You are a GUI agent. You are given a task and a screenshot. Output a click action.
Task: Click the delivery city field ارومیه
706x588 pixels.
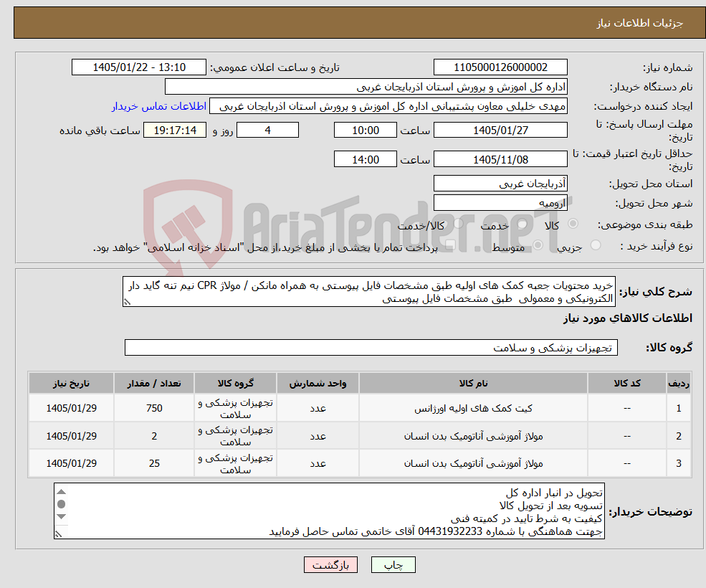(500, 203)
